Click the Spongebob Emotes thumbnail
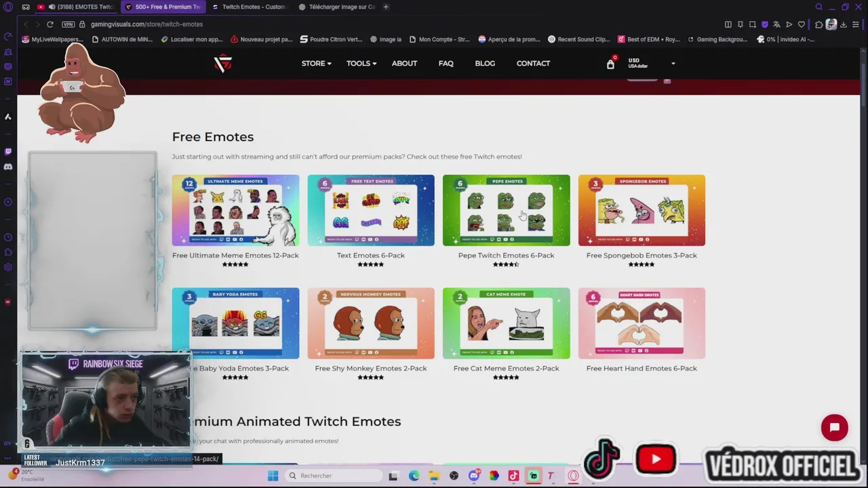868x488 pixels. (642, 210)
